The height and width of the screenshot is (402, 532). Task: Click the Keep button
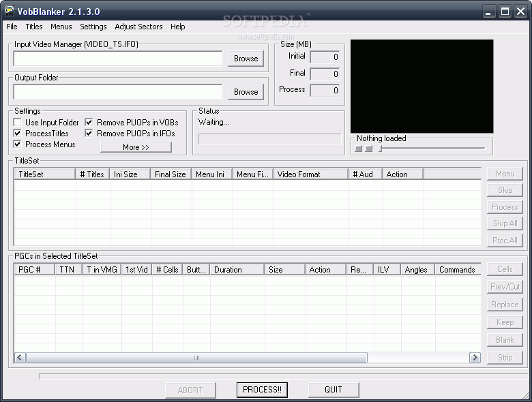pos(505,322)
